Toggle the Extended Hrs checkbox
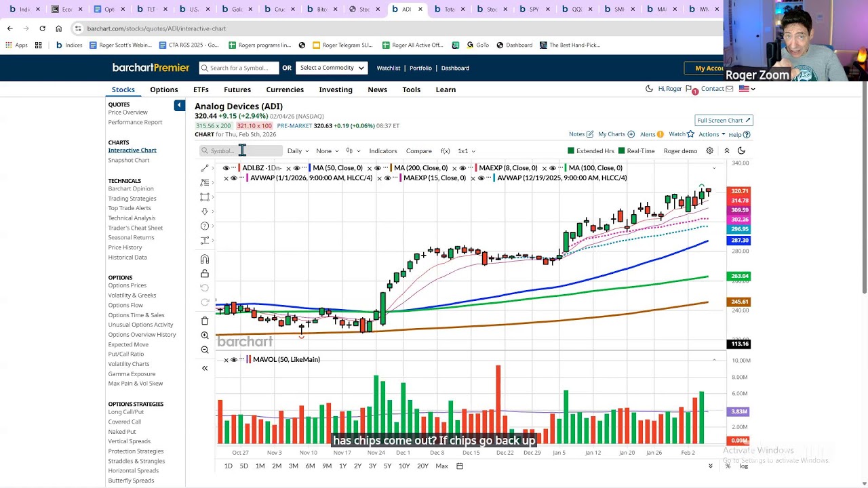Image resolution: width=868 pixels, height=488 pixels. coord(571,151)
